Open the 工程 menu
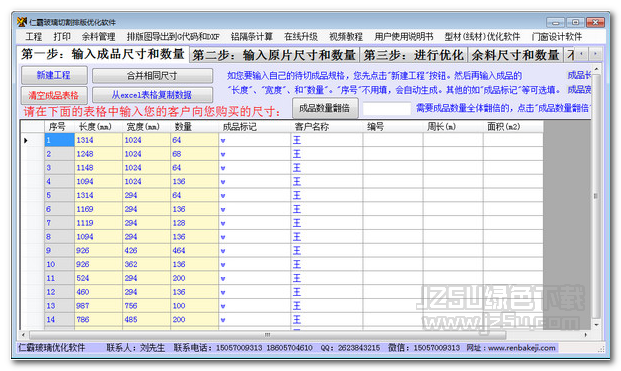Viewport: 621px width, 371px height. [x=34, y=37]
